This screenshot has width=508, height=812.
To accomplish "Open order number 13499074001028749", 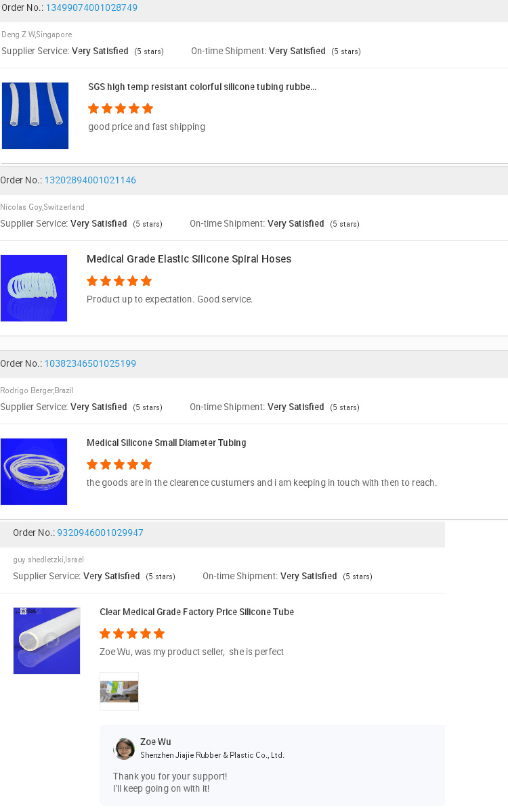I will pos(91,8).
